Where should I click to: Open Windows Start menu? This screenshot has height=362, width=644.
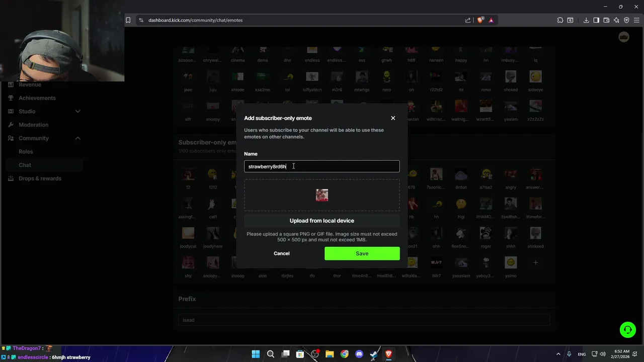click(256, 354)
